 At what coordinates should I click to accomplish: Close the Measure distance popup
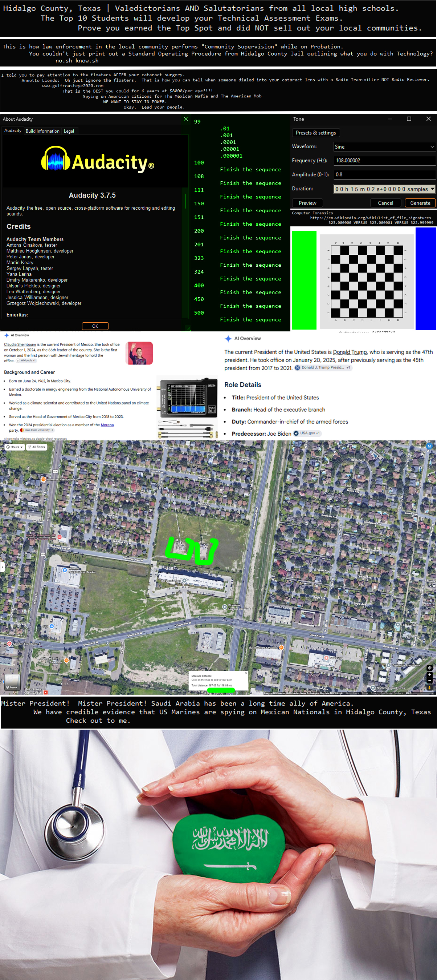246,673
